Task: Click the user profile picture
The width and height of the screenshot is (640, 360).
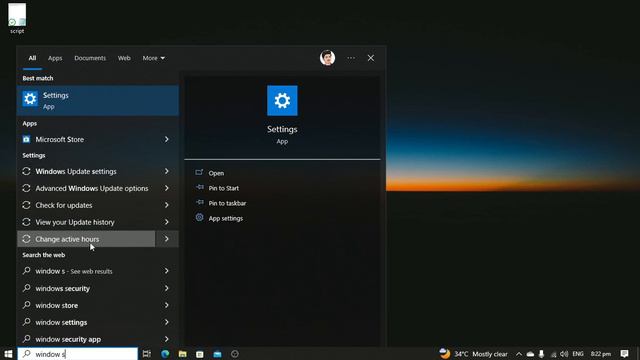Action: click(327, 58)
